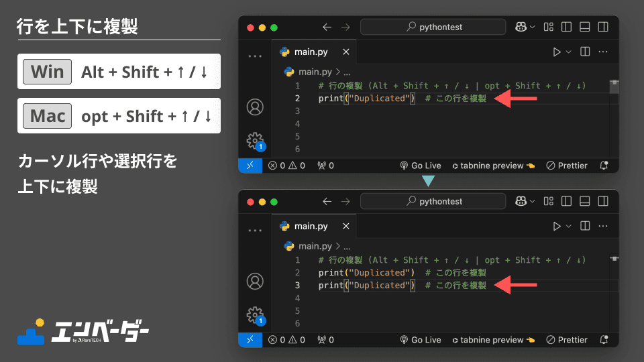Split editor right in bottom window
The height and width of the screenshot is (362, 644).
coord(585,226)
